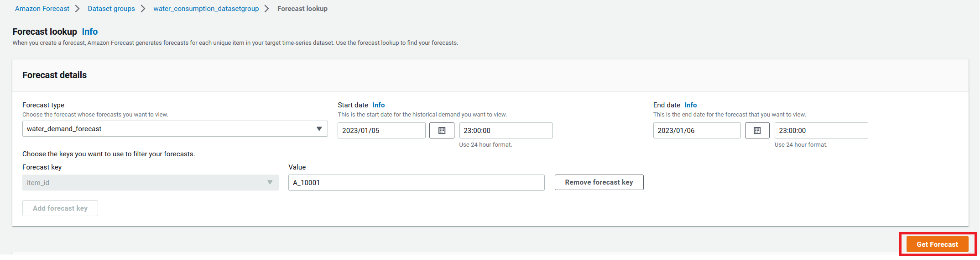Open Dataset groups breadcrumb link
This screenshot has height=260, width=980.
pos(111,9)
